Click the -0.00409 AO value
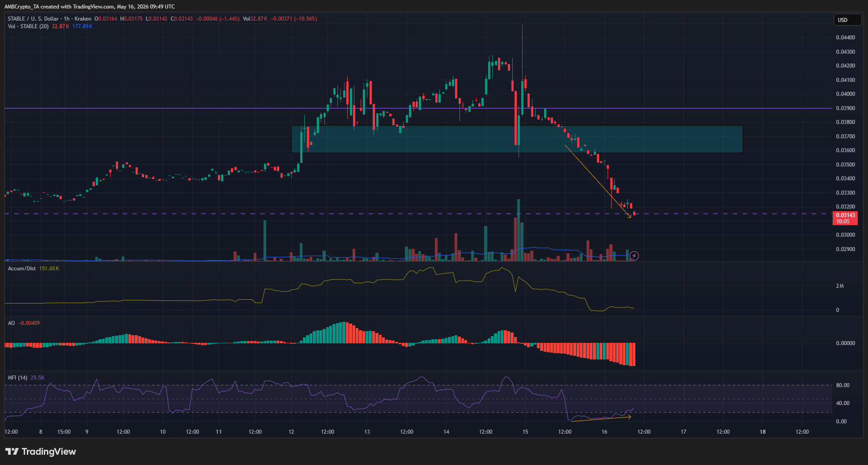The image size is (868, 465). click(29, 323)
